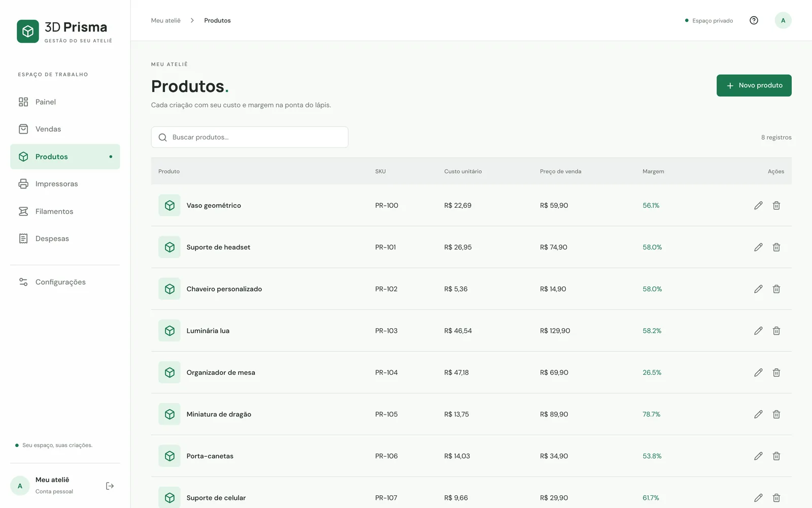Delete the Luminária lua product
812x508 pixels.
click(776, 331)
